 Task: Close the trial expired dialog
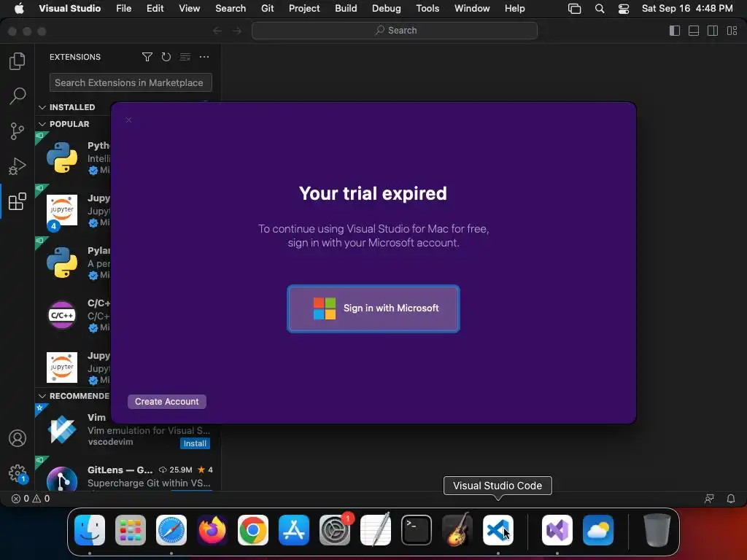pos(128,120)
